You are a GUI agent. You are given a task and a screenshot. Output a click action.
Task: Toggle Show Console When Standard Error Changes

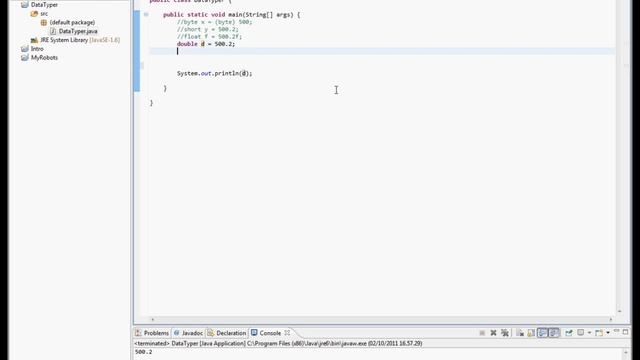tap(554, 333)
